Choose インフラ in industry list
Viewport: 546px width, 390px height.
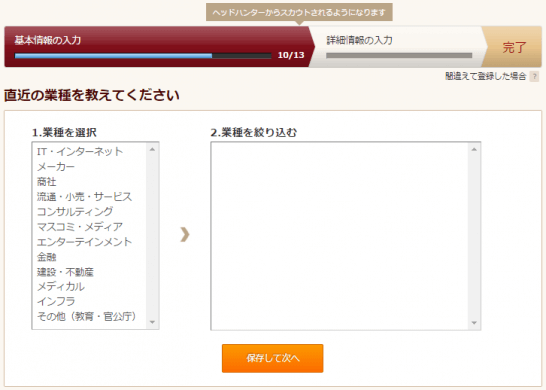point(56,302)
